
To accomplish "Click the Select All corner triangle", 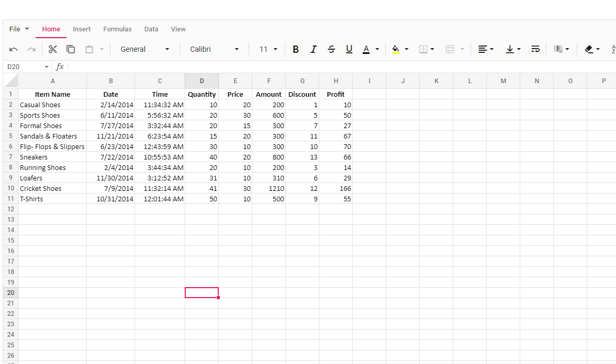I will click(11, 81).
